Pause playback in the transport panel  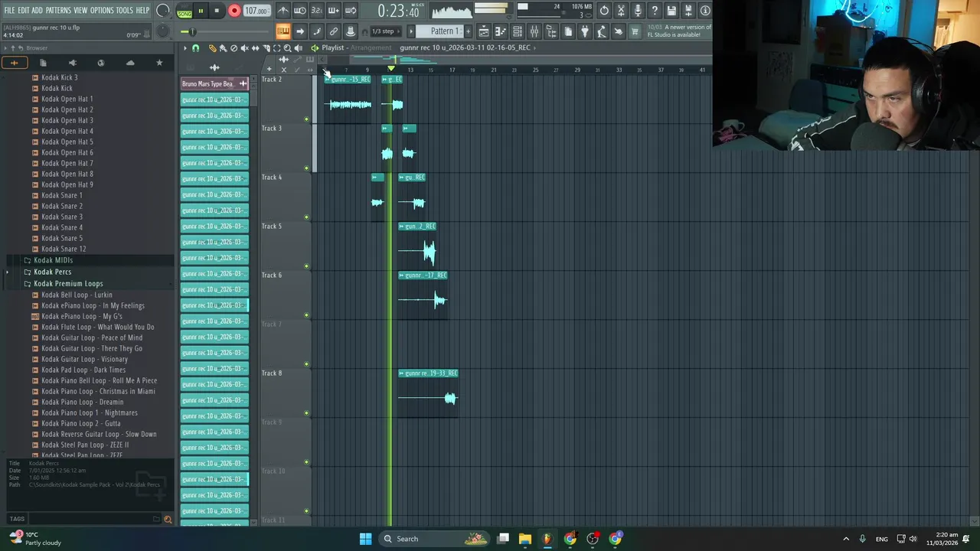[x=201, y=11]
